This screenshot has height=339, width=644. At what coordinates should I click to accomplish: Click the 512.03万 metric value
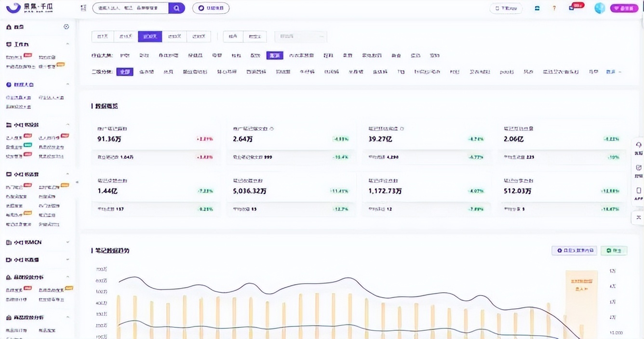pyautogui.click(x=518, y=191)
